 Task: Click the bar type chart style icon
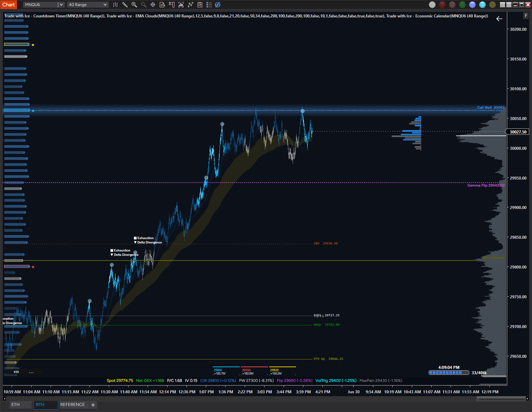115,4
